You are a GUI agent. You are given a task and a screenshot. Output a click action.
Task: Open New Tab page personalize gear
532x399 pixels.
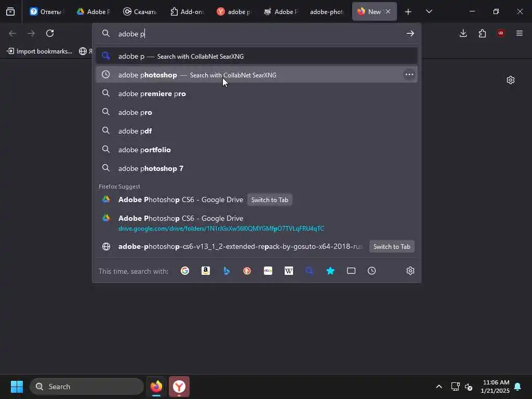[511, 80]
